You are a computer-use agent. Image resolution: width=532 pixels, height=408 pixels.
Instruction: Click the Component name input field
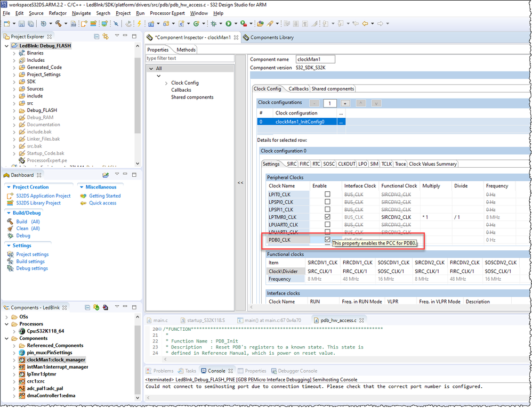coord(315,59)
